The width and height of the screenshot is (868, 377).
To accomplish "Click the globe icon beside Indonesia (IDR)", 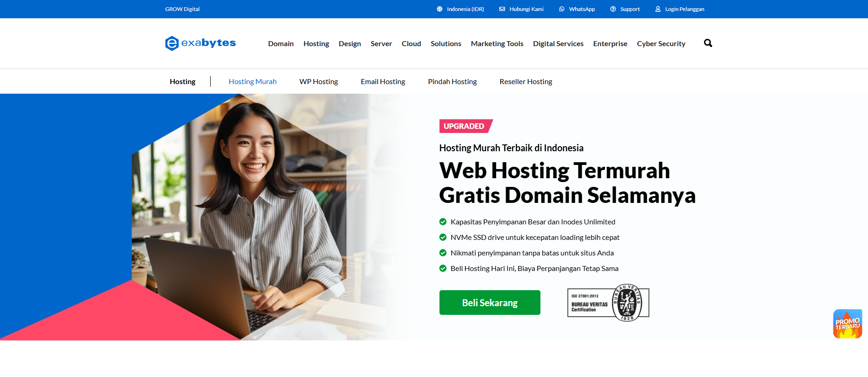I will coord(439,9).
